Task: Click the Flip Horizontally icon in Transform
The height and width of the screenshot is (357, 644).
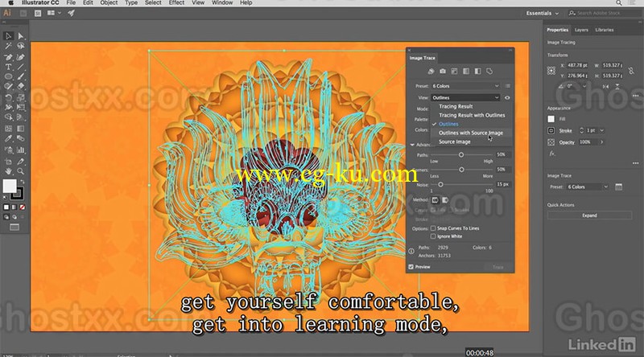Action: [x=606, y=87]
